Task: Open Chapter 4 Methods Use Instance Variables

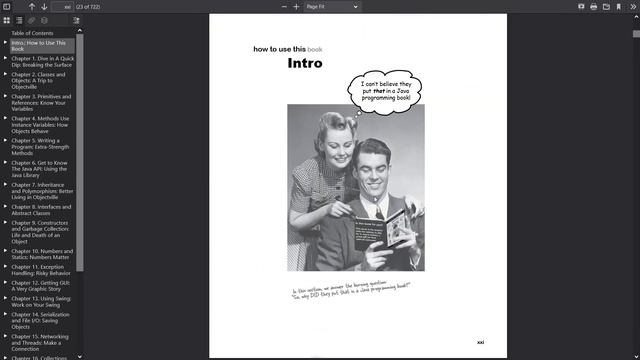Action: (x=40, y=124)
